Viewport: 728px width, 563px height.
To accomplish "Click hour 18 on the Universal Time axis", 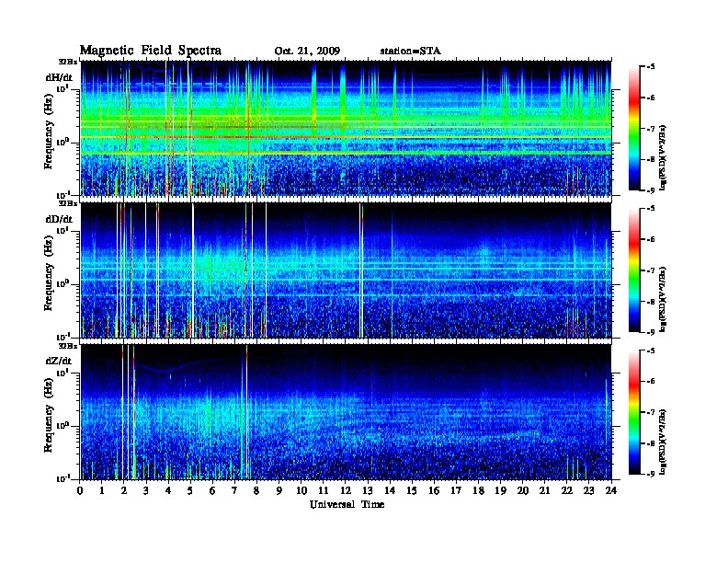I will click(x=478, y=491).
